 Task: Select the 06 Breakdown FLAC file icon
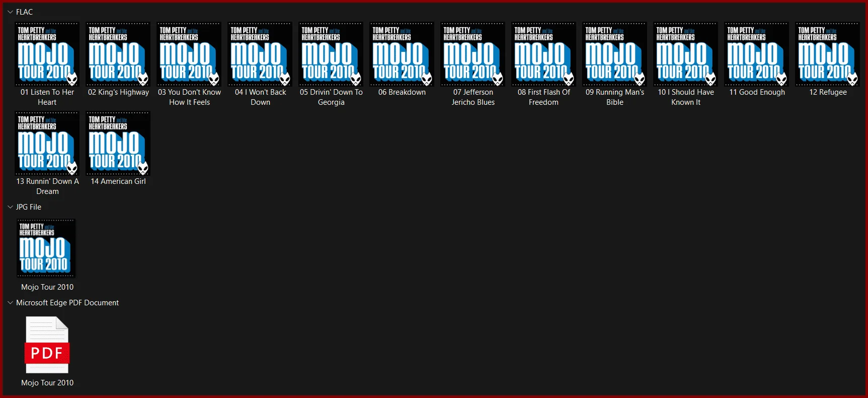click(x=402, y=54)
